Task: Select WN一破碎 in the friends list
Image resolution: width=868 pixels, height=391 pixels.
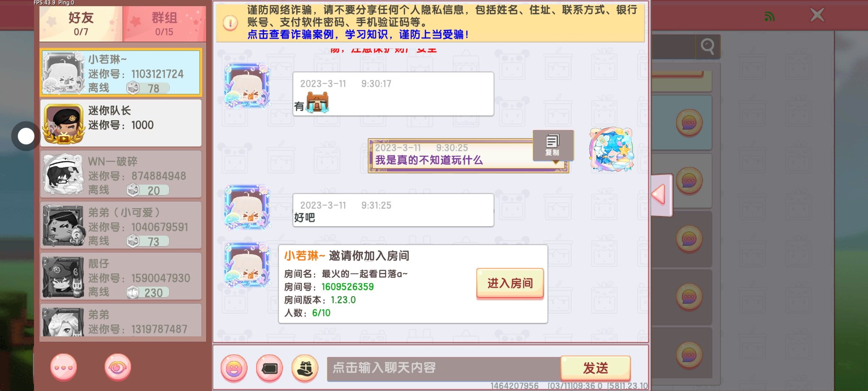Action: point(121,174)
